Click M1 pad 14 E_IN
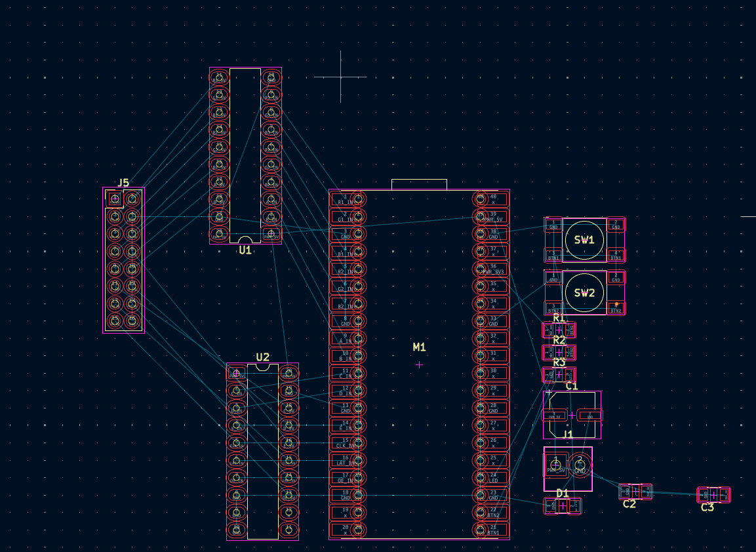This screenshot has height=552, width=756. click(x=346, y=425)
